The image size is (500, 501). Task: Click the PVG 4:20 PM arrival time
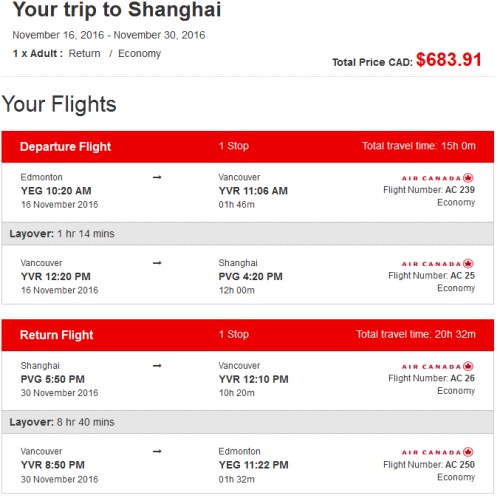tap(250, 276)
